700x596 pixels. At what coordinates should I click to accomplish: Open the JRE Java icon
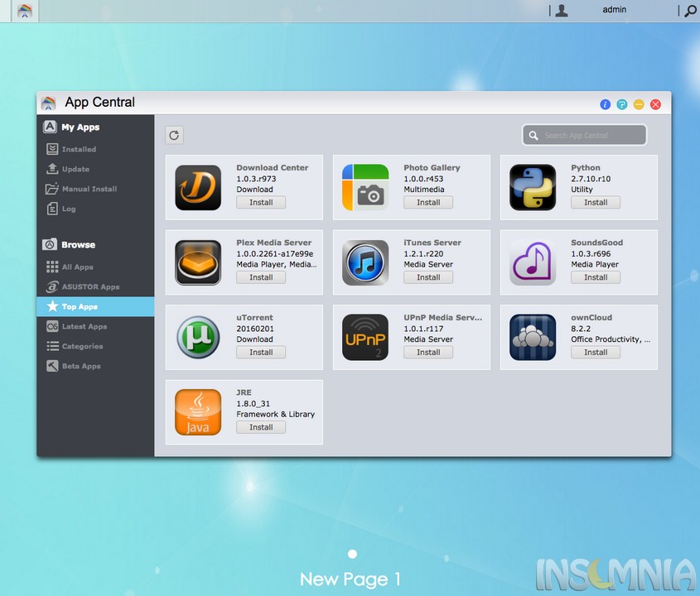[x=198, y=413]
